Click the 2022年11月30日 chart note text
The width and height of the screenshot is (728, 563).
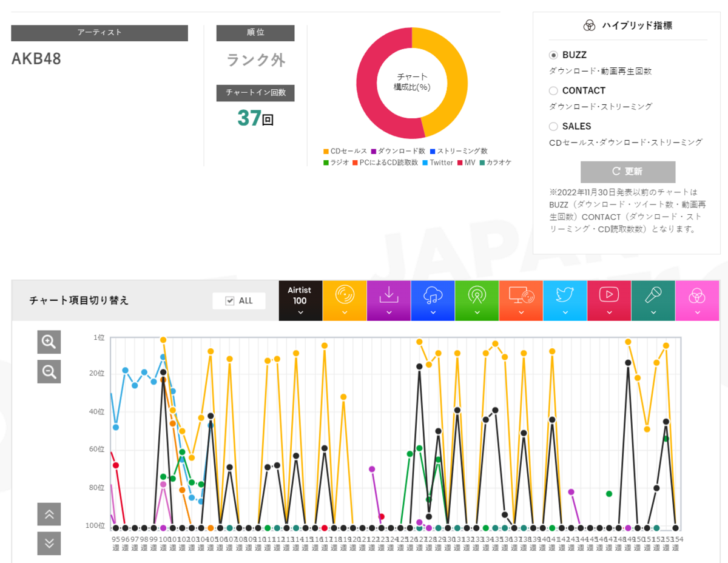click(627, 211)
